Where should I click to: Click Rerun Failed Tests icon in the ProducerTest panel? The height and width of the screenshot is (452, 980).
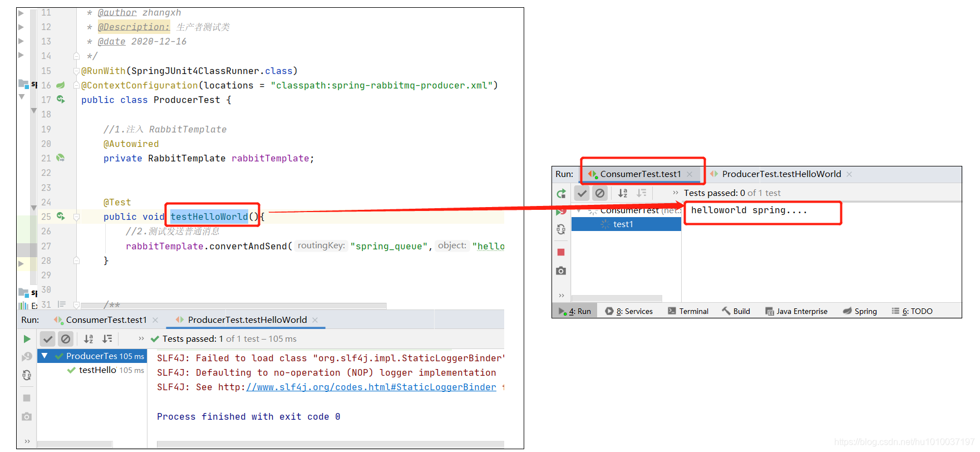27,356
